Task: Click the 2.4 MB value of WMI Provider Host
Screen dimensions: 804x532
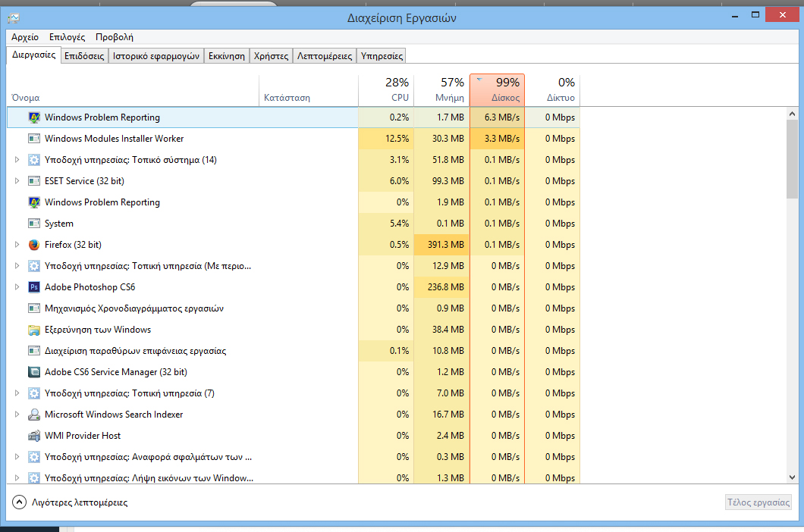Action: click(x=441, y=436)
